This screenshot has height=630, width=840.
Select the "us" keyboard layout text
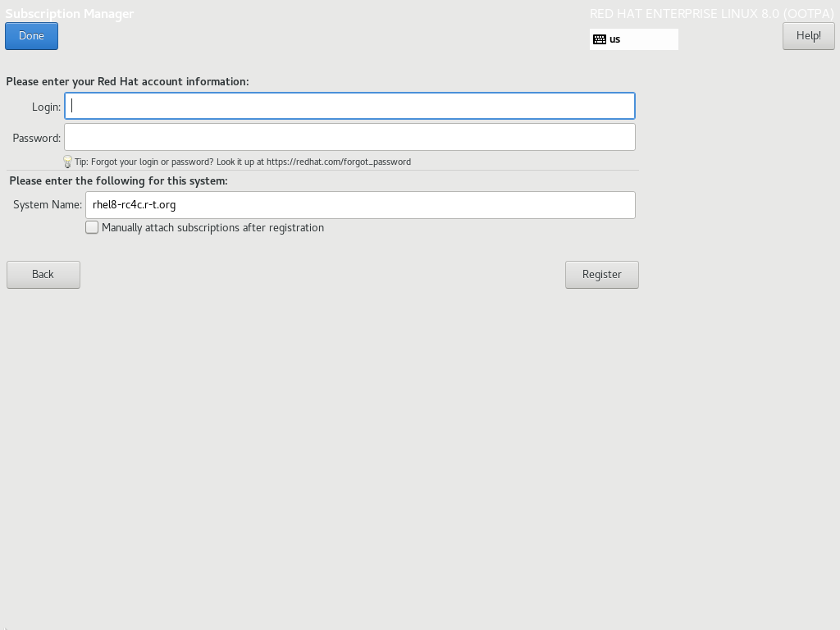click(615, 39)
